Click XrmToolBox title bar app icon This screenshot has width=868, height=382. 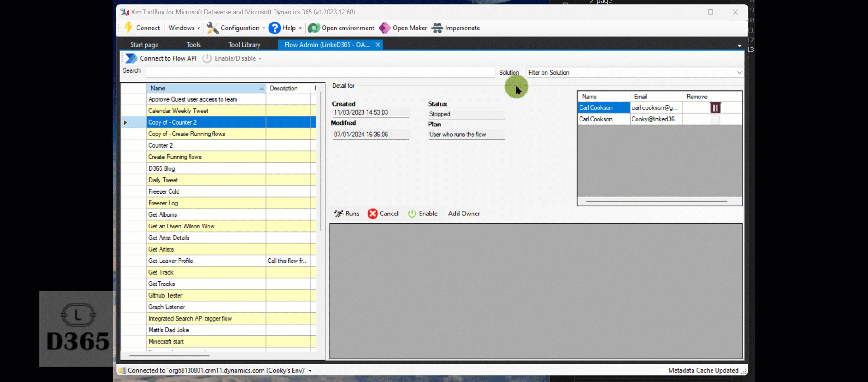[x=125, y=12]
